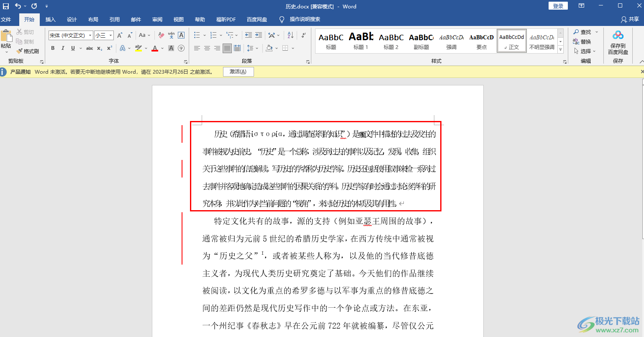Apply yellow text highlight color
The width and height of the screenshot is (644, 337).
point(139,49)
